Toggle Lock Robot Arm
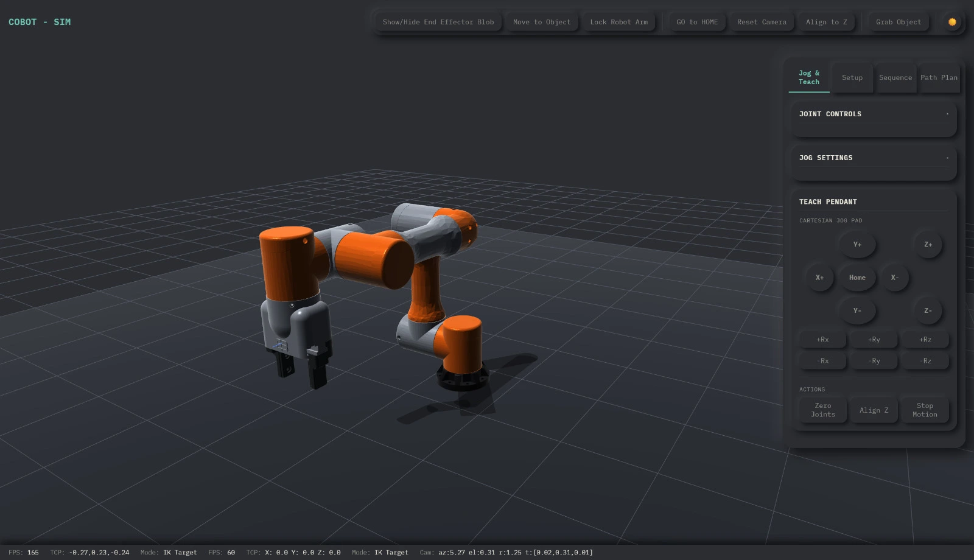Screen dimensions: 974x560 point(618,22)
